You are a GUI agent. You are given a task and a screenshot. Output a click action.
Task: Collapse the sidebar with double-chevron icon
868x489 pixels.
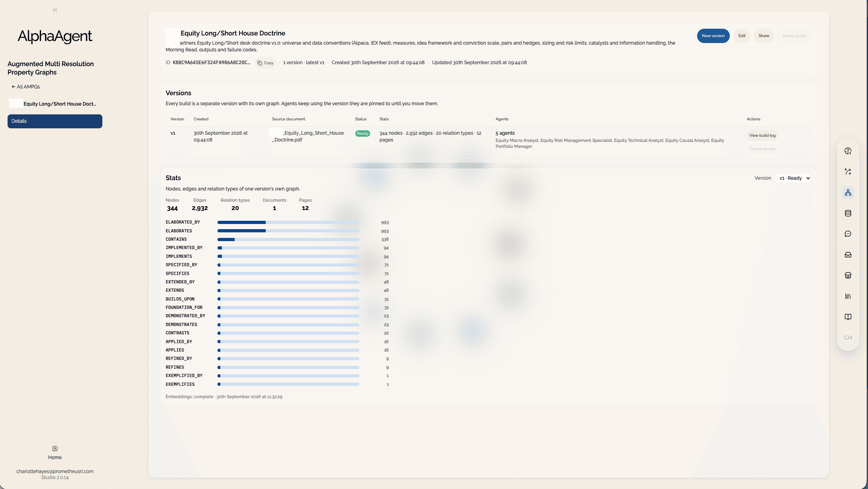point(55,10)
